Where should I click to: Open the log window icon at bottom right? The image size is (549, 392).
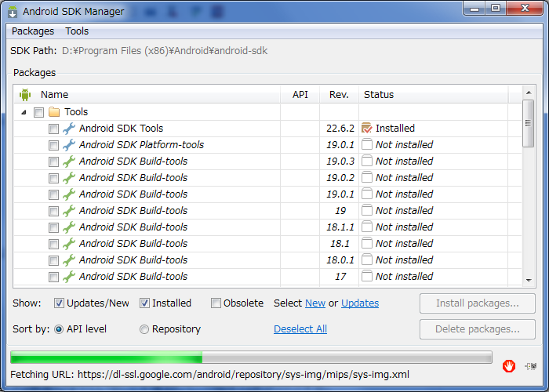[530, 366]
